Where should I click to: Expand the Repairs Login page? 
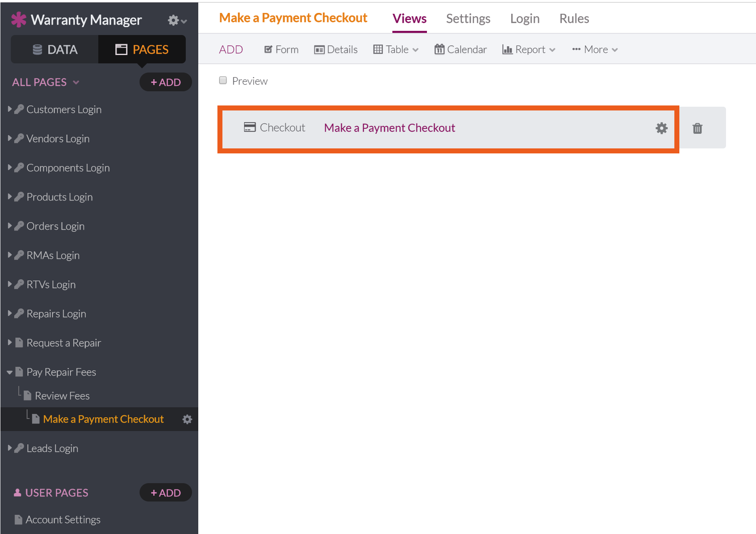10,313
